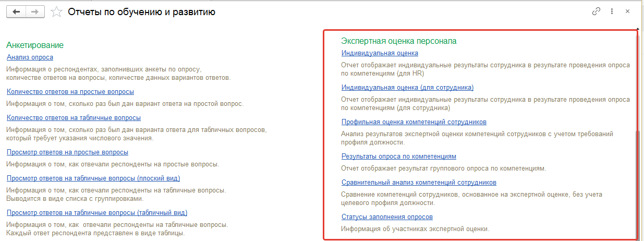
Task: Add page to favorites with star icon
Action: (57, 11)
